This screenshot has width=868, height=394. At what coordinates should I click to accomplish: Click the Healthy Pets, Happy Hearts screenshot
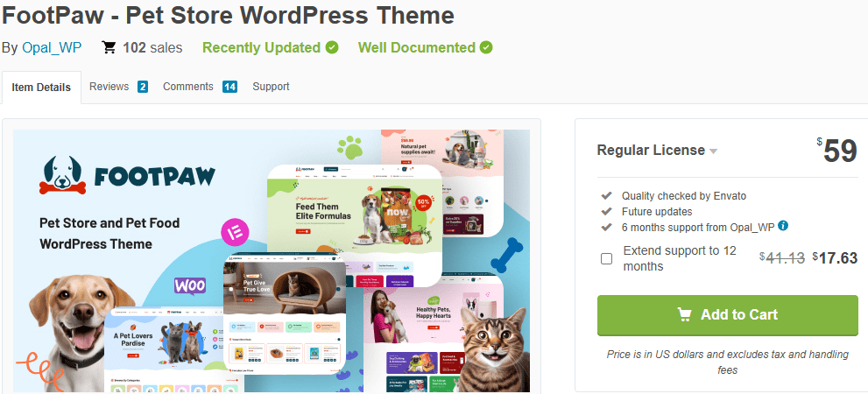[434, 333]
